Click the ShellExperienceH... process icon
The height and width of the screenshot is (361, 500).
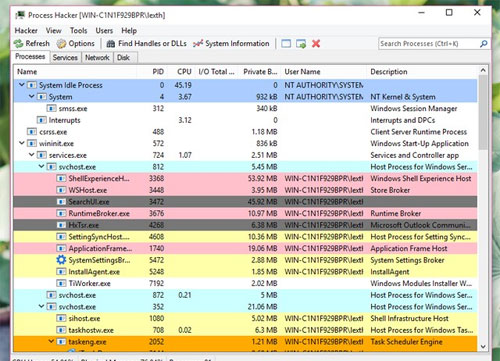coord(61,178)
